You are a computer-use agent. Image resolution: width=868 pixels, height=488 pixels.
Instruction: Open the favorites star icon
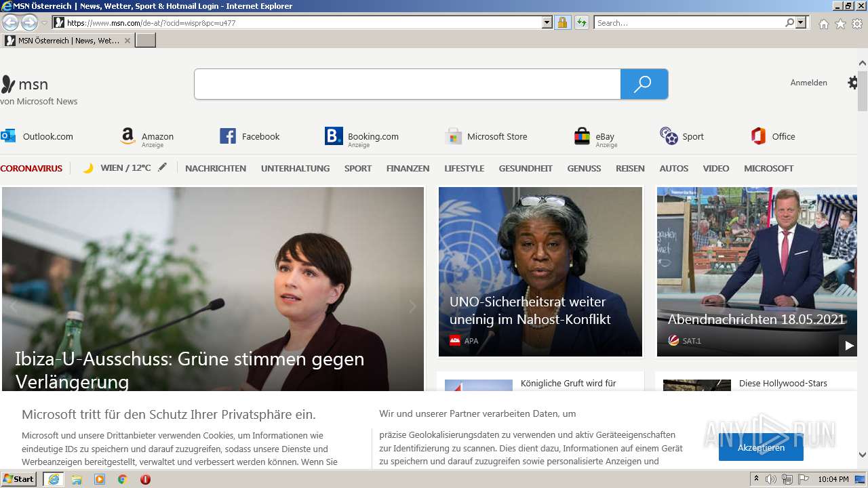(840, 24)
